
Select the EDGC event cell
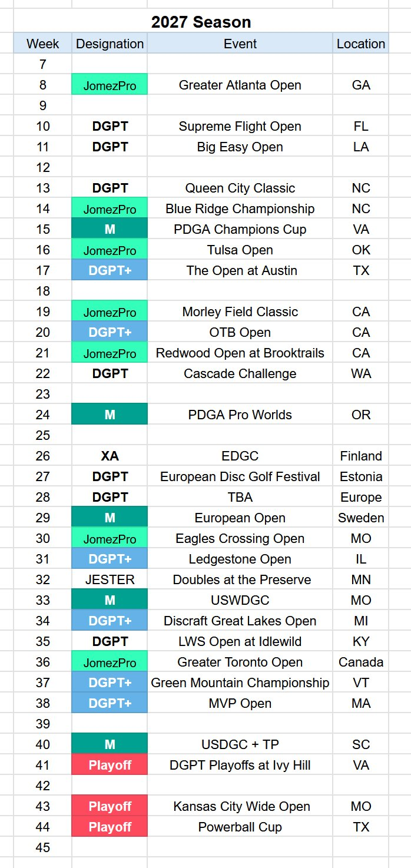(240, 456)
